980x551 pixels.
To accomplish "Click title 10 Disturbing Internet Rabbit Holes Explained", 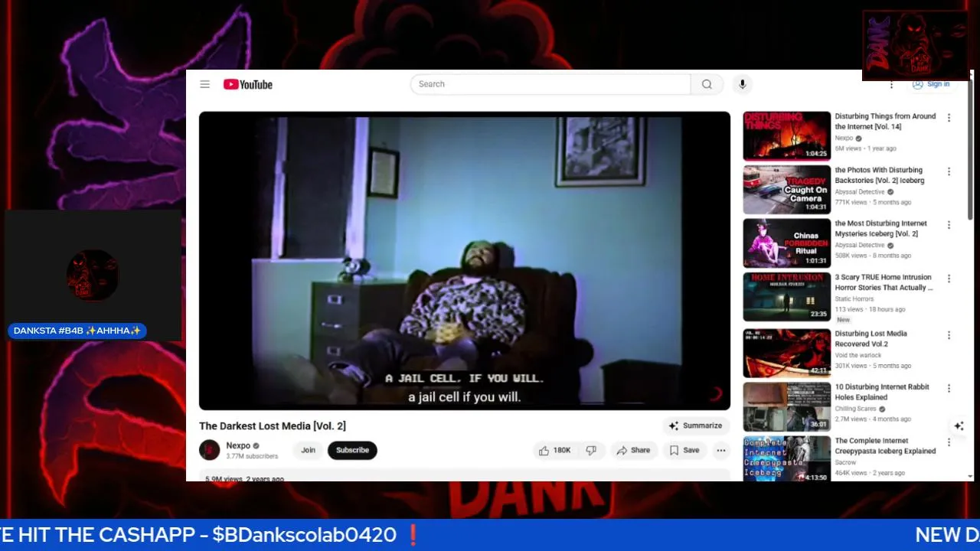I will [x=882, y=392].
